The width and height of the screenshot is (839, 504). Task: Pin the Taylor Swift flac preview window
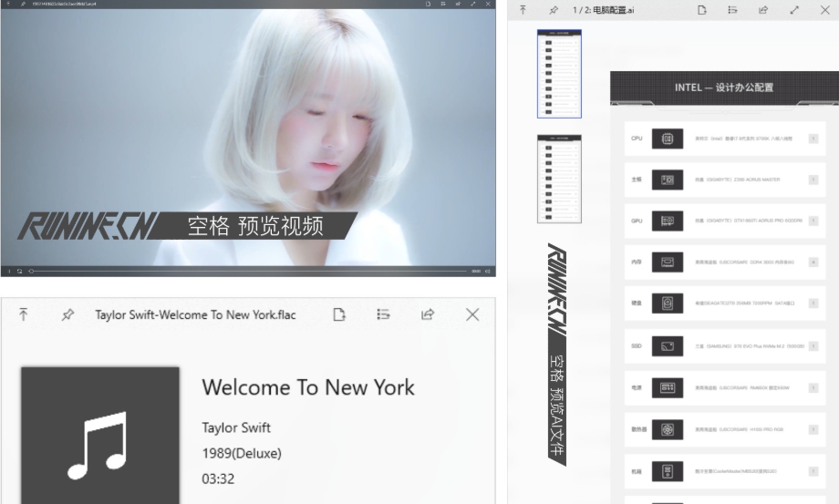point(67,314)
